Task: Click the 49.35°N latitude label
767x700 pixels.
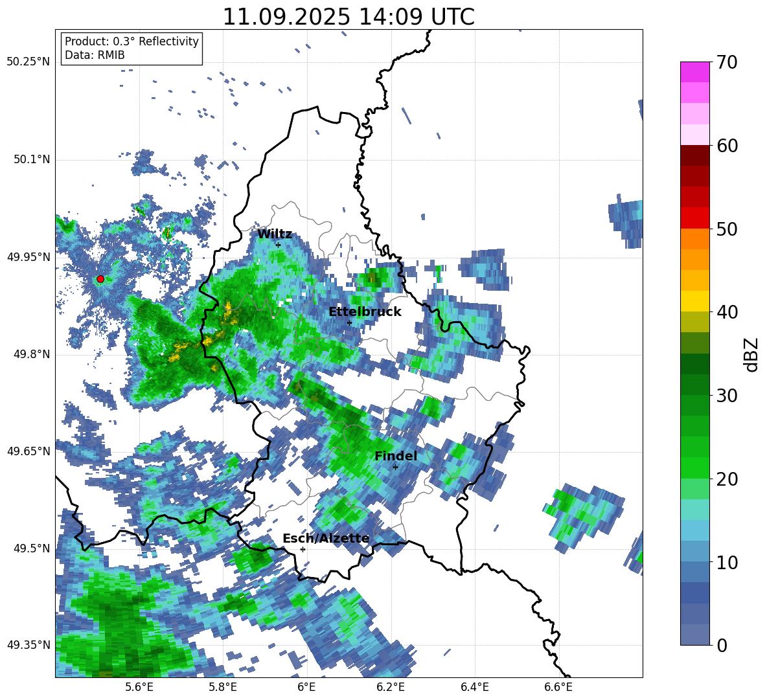Action: [29, 645]
